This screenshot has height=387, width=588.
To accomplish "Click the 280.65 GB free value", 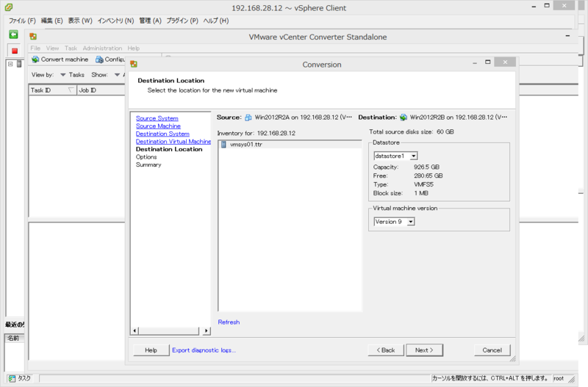I will click(429, 176).
